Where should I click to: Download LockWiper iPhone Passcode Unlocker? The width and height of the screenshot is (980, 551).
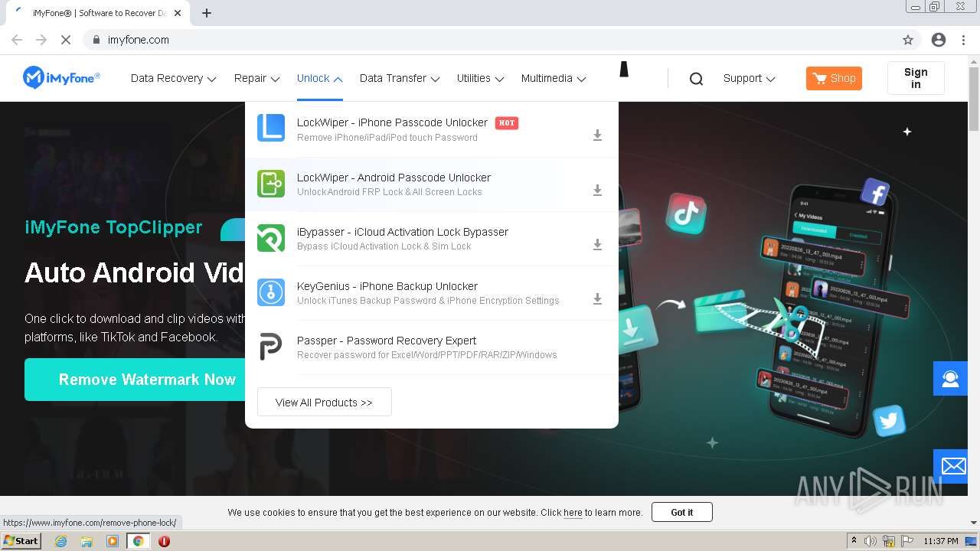pyautogui.click(x=597, y=135)
